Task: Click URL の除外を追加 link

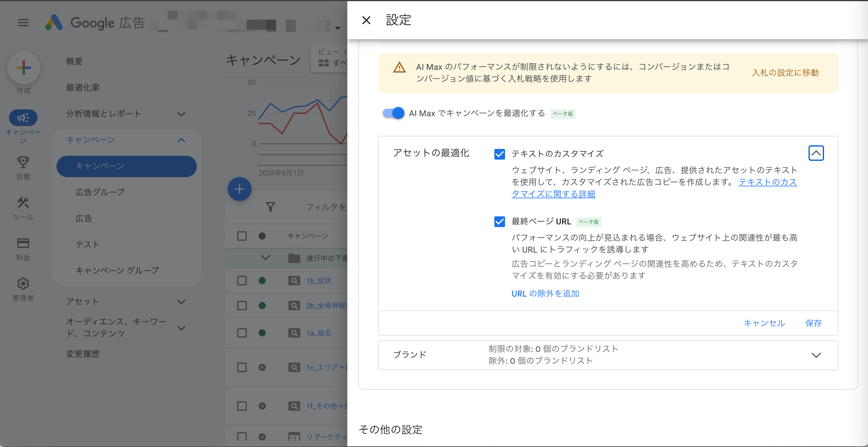Action: click(545, 294)
